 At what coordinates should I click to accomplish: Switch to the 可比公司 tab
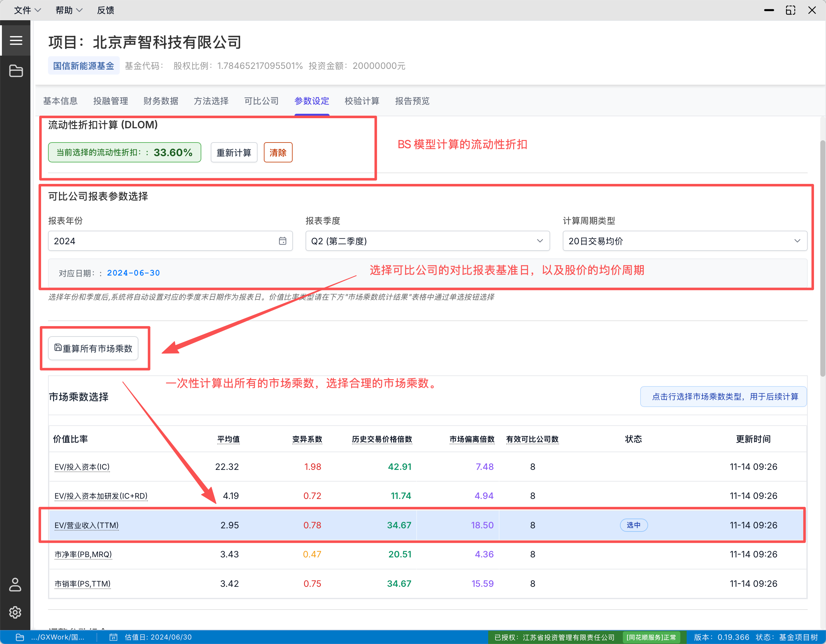[261, 101]
